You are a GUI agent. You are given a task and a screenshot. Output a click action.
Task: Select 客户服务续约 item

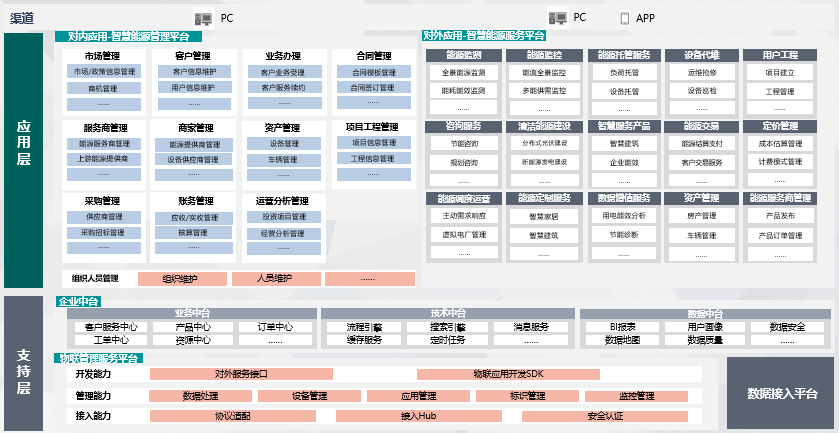pyautogui.click(x=284, y=87)
